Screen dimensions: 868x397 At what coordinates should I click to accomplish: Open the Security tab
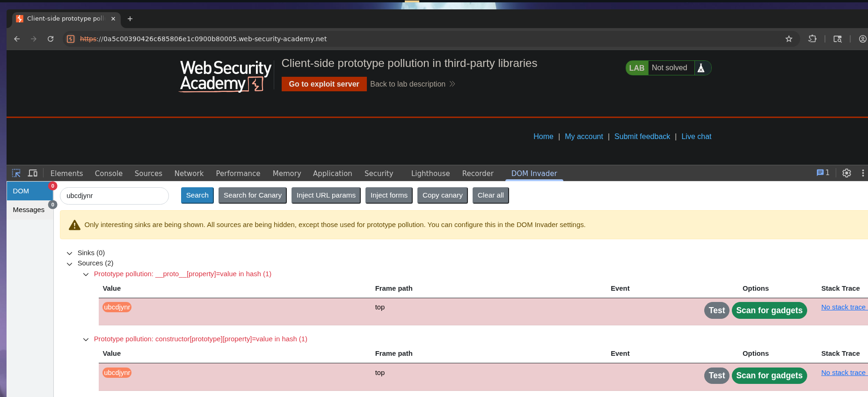[379, 173]
